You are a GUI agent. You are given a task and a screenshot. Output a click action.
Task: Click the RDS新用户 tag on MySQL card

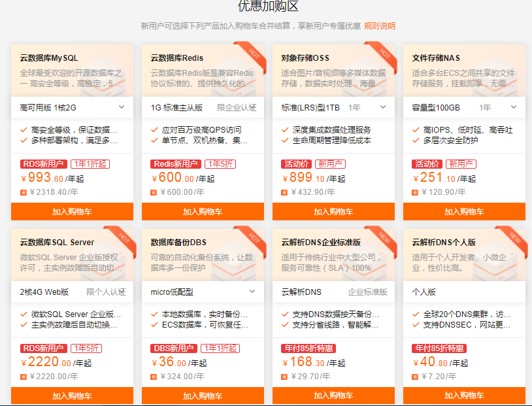(x=43, y=164)
